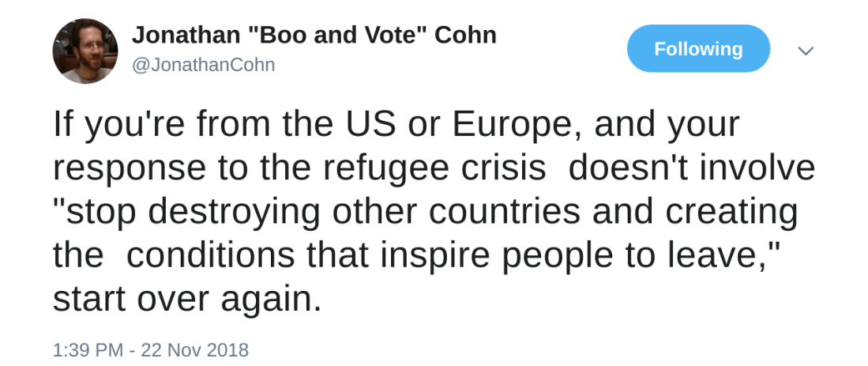Toggle the blue Following button

click(x=698, y=49)
